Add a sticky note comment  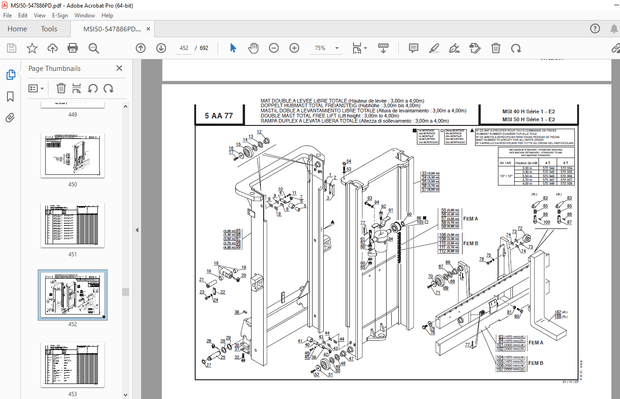(x=414, y=48)
